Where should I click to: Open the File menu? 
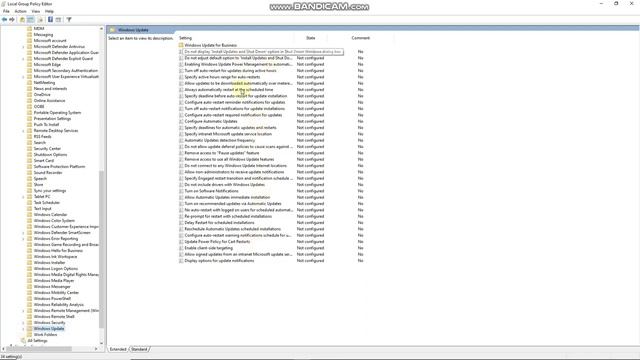(6, 11)
